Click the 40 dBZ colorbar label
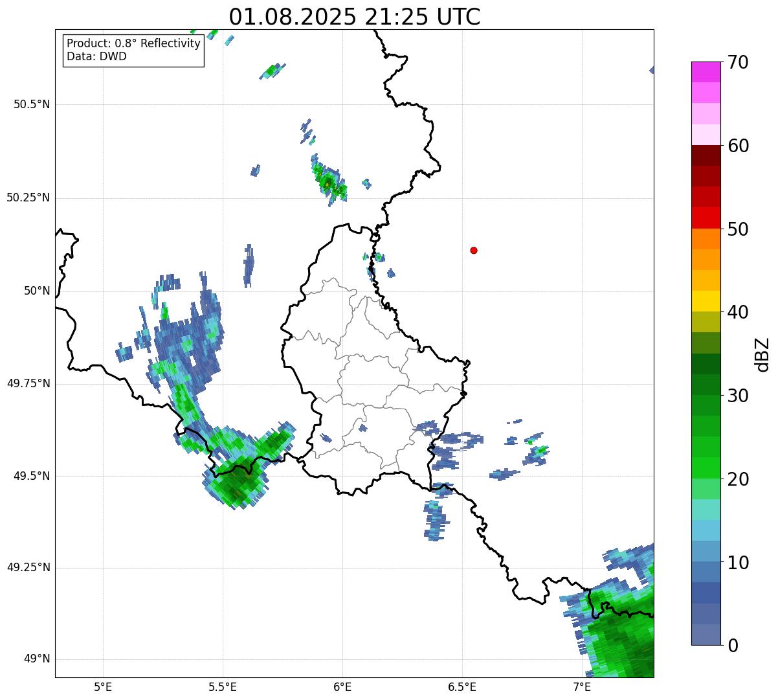This screenshot has width=778, height=700. pyautogui.click(x=738, y=312)
